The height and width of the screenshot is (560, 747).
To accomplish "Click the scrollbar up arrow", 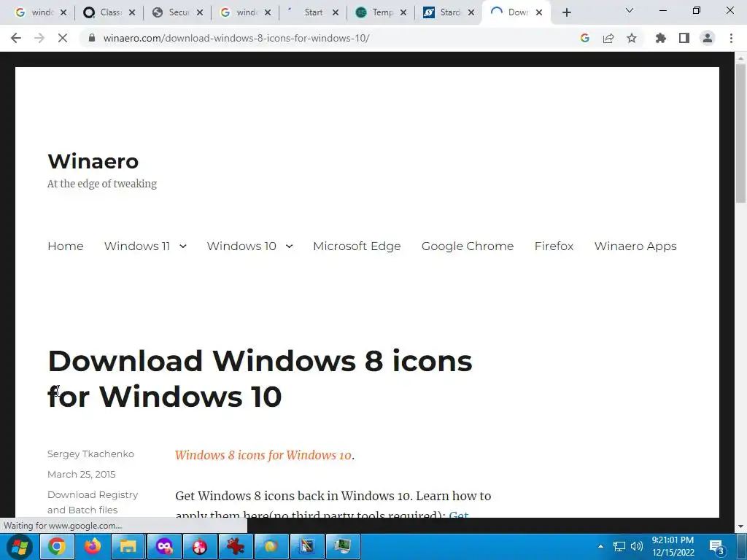I will tap(740, 58).
